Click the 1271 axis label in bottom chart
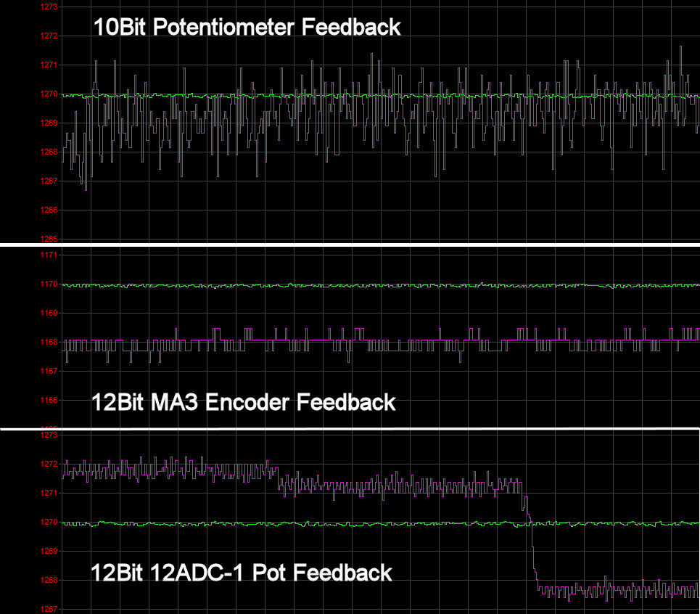This screenshot has width=700, height=614. [49, 494]
